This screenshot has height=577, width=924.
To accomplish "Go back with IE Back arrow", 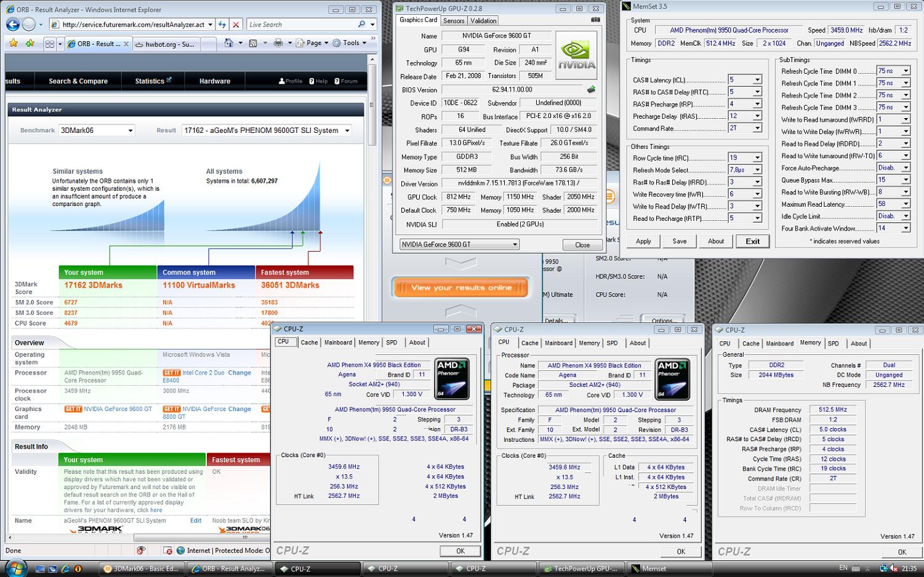I will pos(12,25).
